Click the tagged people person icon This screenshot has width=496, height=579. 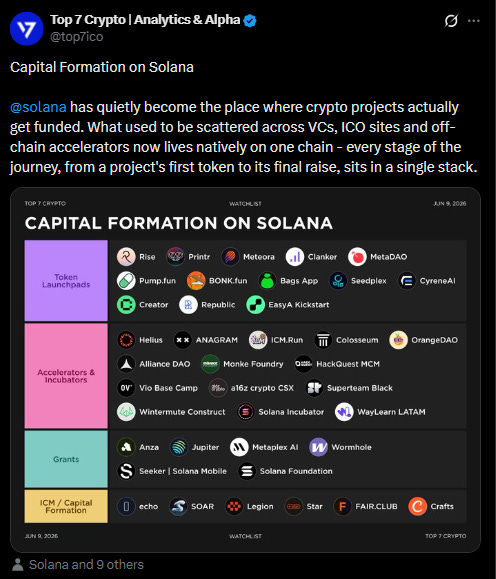pyautogui.click(x=17, y=565)
